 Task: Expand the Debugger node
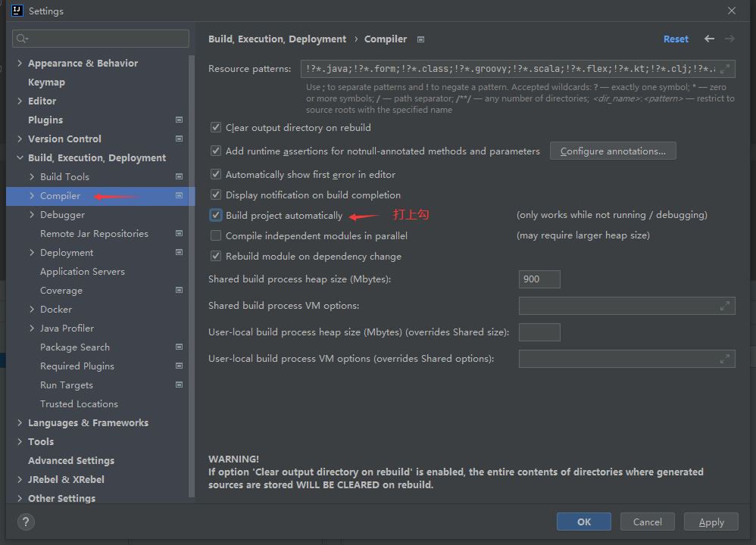pos(32,214)
